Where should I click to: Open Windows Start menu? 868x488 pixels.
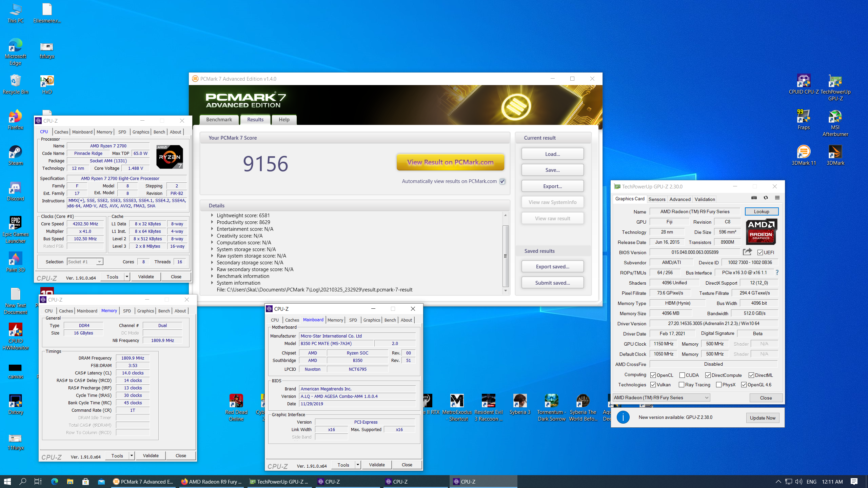[x=7, y=481]
